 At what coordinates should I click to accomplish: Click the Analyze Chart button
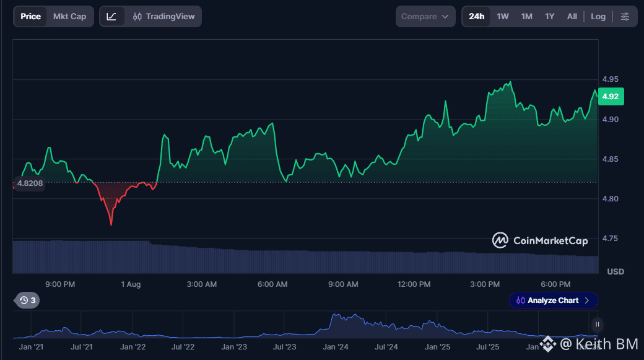553,301
